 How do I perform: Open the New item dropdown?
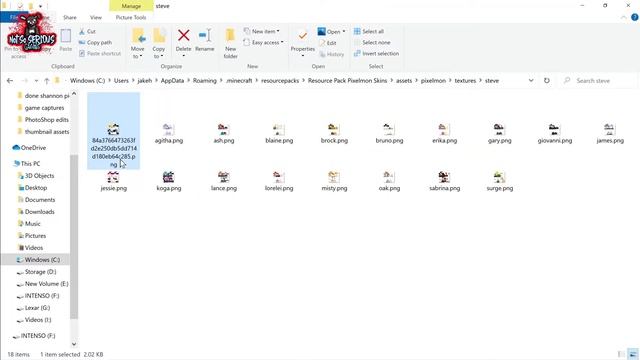pos(262,31)
